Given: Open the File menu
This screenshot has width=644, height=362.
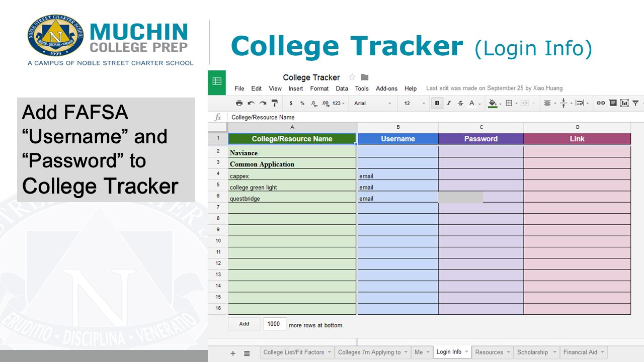Looking at the screenshot, I should (x=239, y=88).
